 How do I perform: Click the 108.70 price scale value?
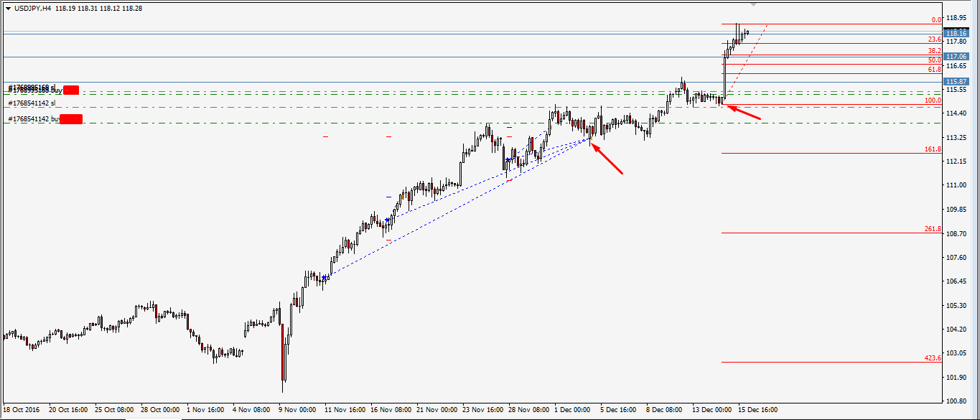tap(957, 233)
